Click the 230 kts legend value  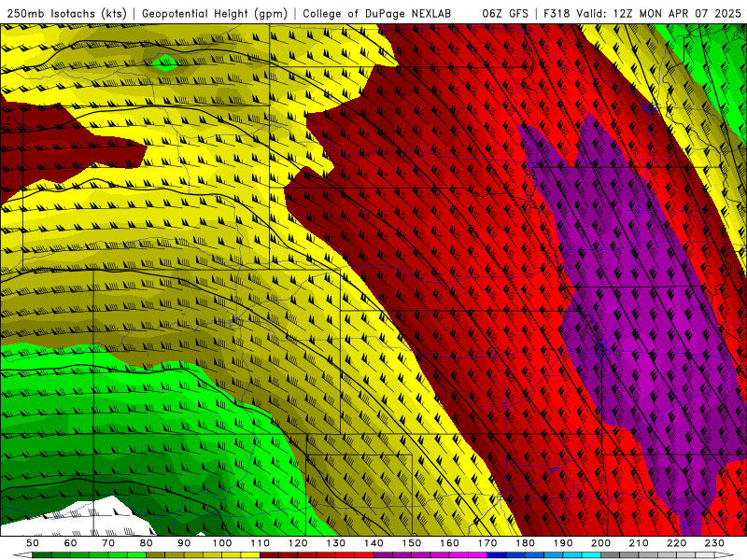point(714,543)
